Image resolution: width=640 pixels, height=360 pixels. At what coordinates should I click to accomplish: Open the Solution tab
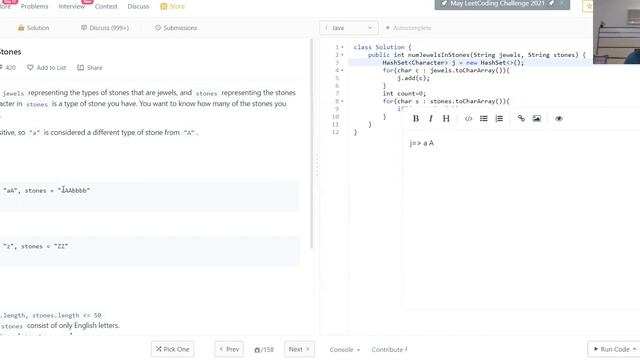point(33,28)
